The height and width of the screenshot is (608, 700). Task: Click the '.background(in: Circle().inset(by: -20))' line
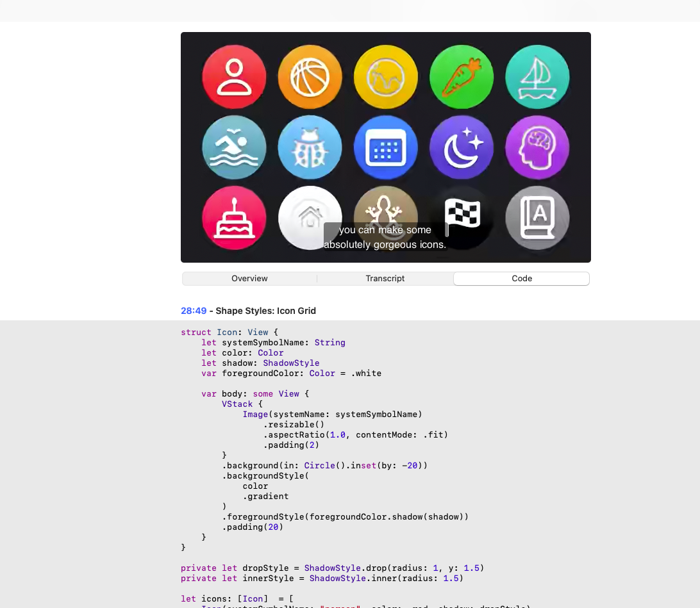pos(324,466)
